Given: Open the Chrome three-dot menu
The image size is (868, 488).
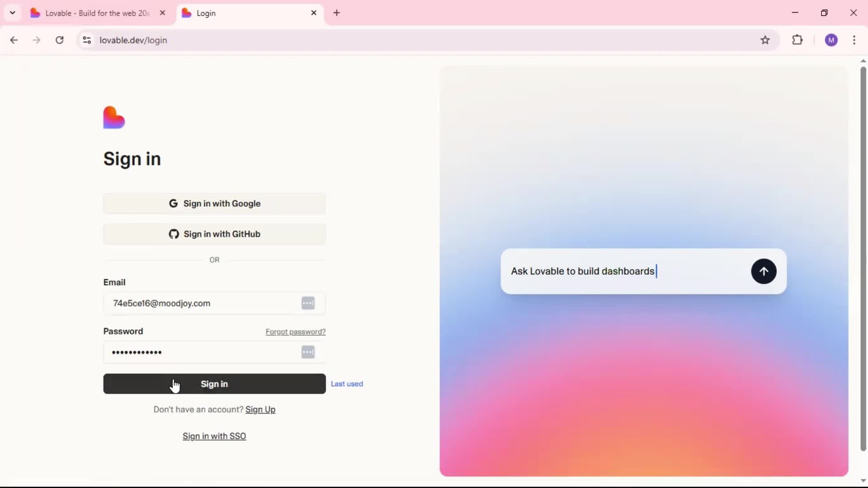Looking at the screenshot, I should (x=854, y=40).
